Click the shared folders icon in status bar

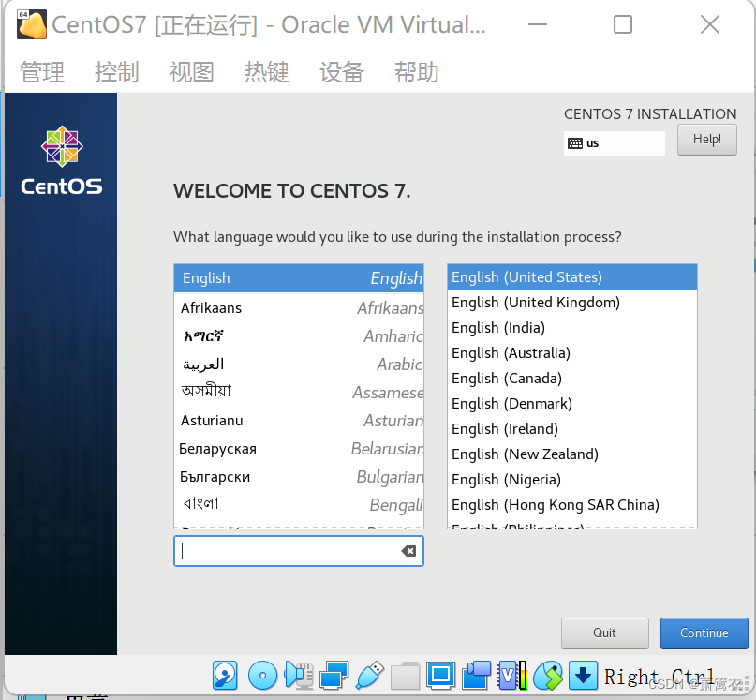click(408, 675)
